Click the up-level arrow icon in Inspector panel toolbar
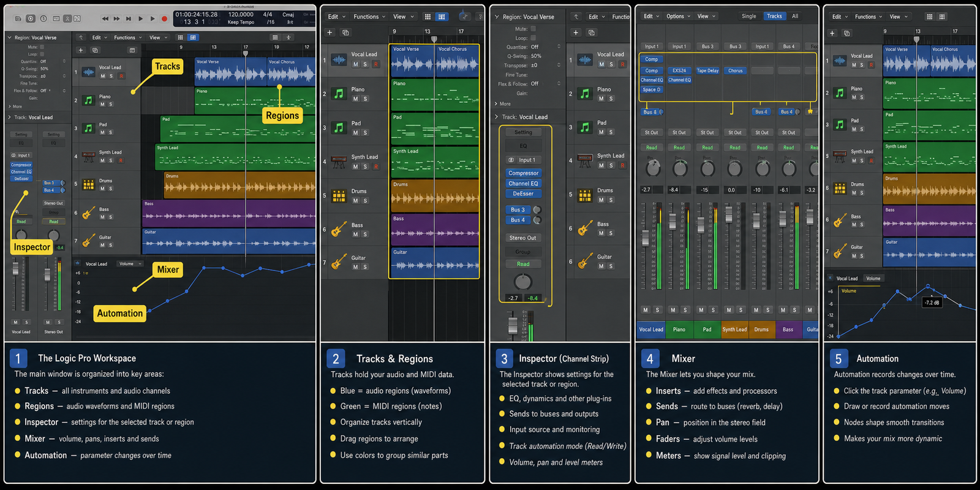This screenshot has width=980, height=490. pos(576,17)
